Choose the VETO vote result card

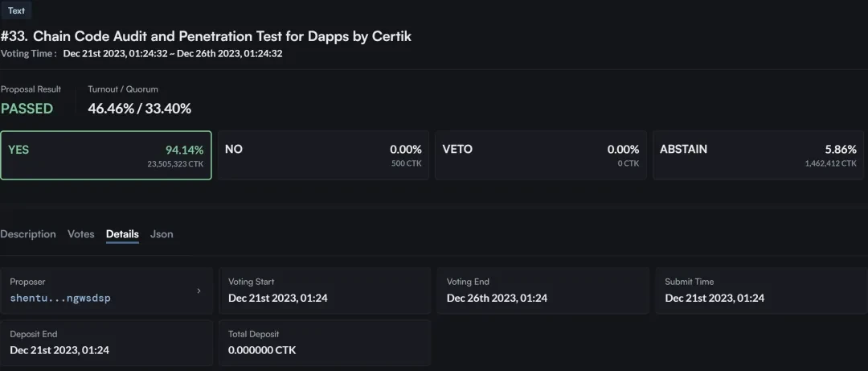(x=540, y=155)
